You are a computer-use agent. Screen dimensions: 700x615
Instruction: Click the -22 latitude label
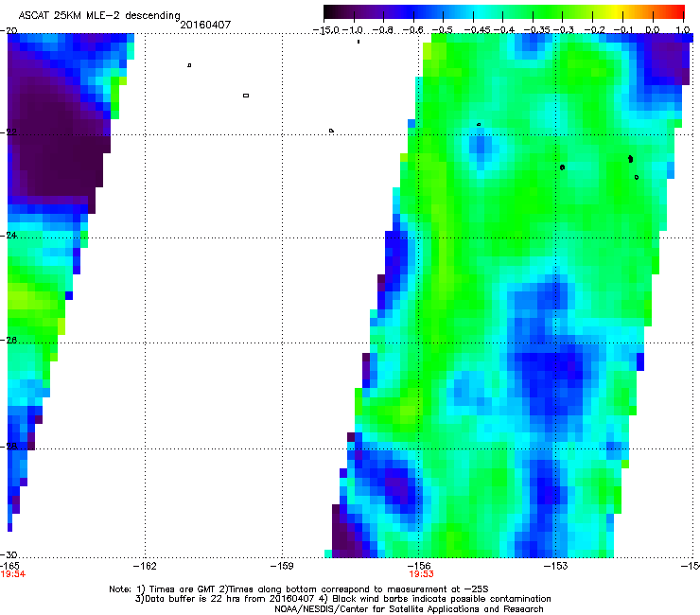[x=9, y=132]
